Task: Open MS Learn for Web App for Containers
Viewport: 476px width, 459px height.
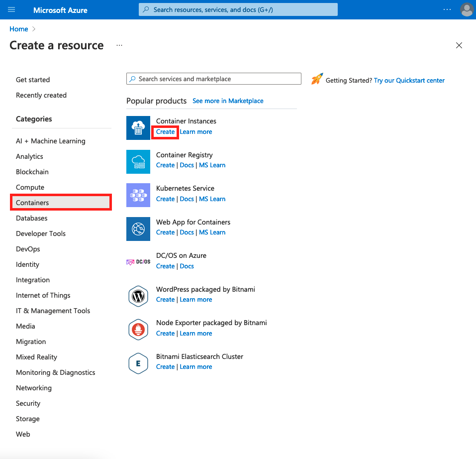Action: point(212,232)
